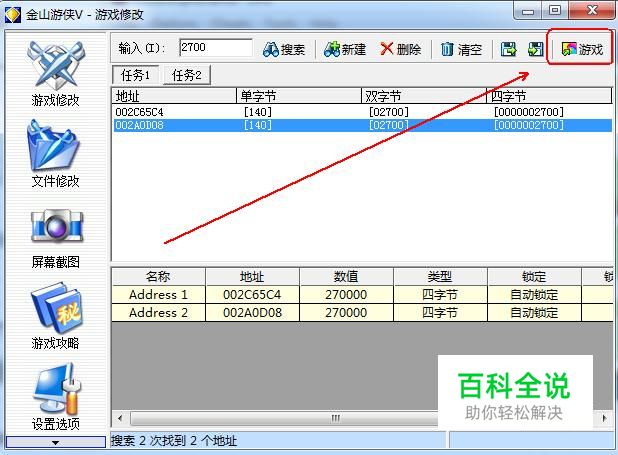Click the 单字节 column header
618x455 pixels.
coord(299,96)
